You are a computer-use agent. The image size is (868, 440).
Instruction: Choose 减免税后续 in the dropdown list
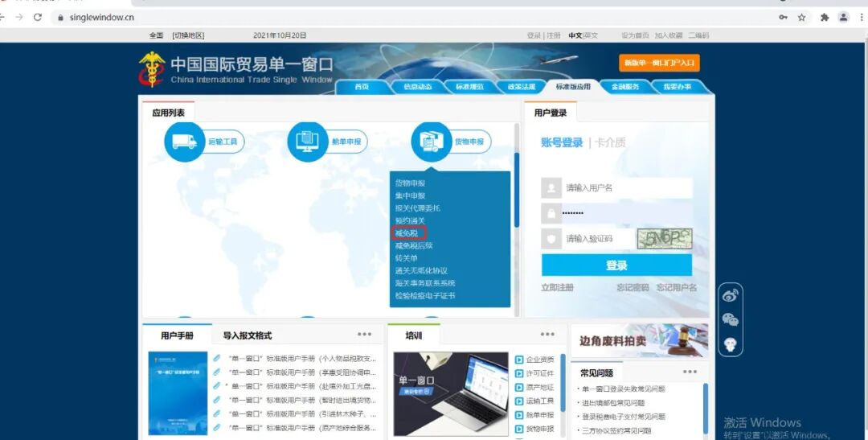pos(414,245)
